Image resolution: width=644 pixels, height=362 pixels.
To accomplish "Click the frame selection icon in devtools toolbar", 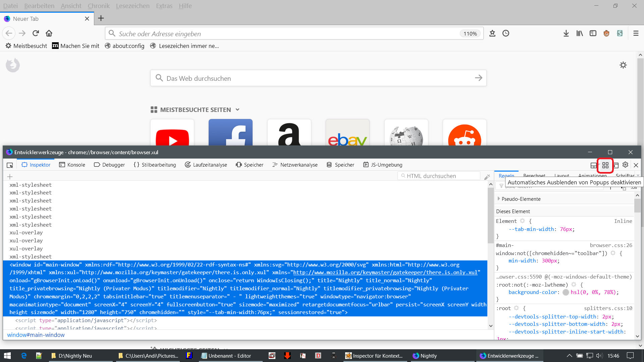I will (594, 165).
